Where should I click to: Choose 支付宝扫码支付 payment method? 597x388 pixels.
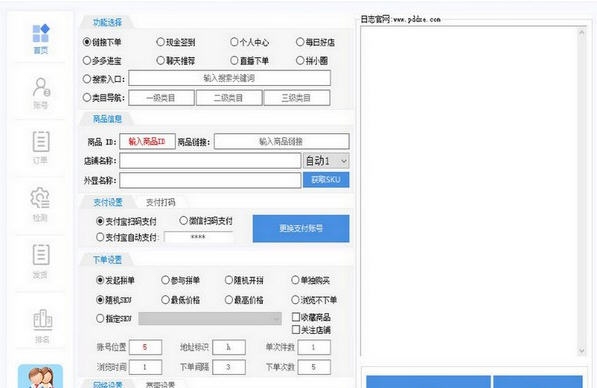click(x=126, y=221)
